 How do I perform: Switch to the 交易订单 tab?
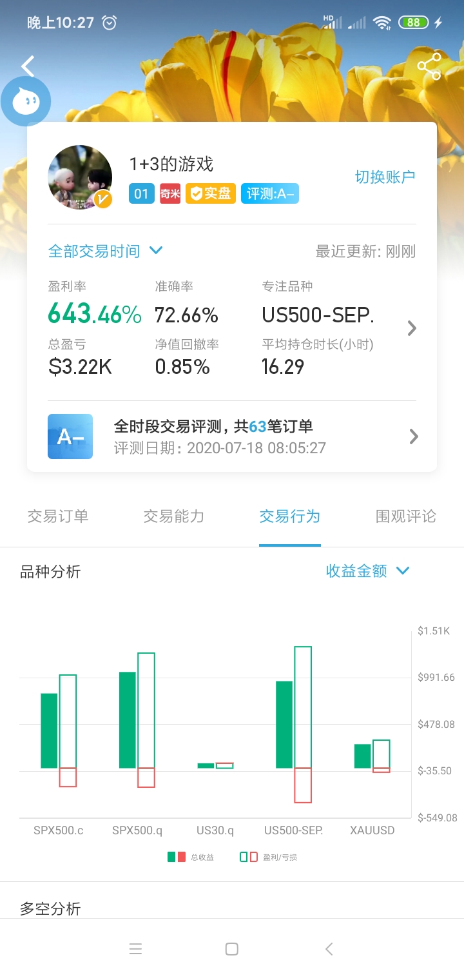tap(58, 516)
